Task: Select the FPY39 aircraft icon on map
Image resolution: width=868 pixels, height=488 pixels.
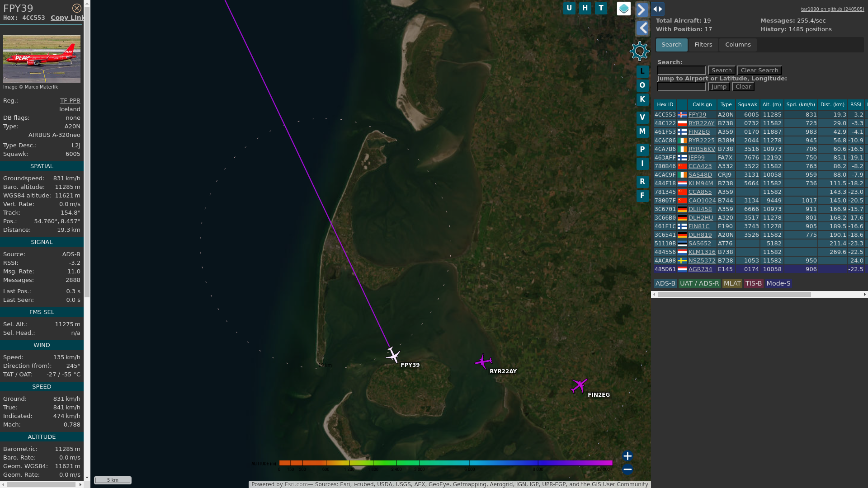Action: [393, 355]
